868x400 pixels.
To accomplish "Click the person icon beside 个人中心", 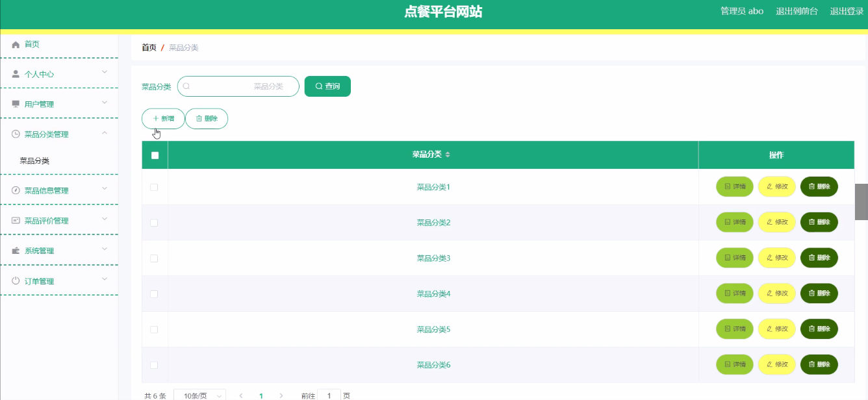I will coord(16,74).
